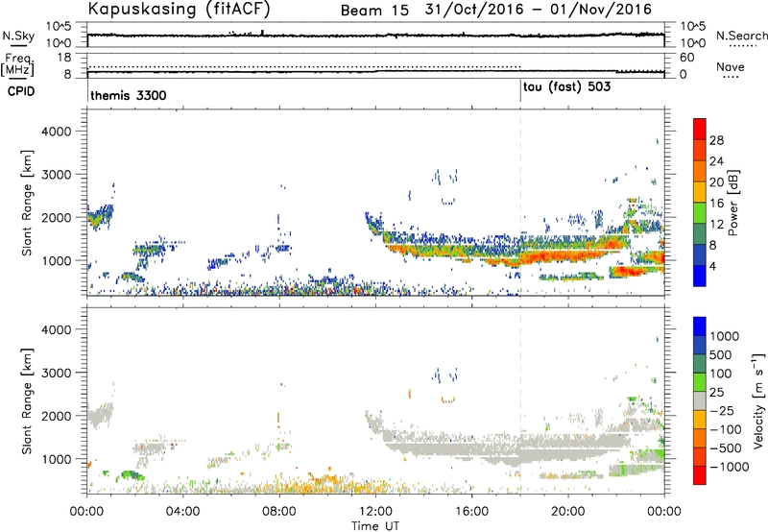
Task: Click the 'CPID' row label
Action: pos(21,91)
